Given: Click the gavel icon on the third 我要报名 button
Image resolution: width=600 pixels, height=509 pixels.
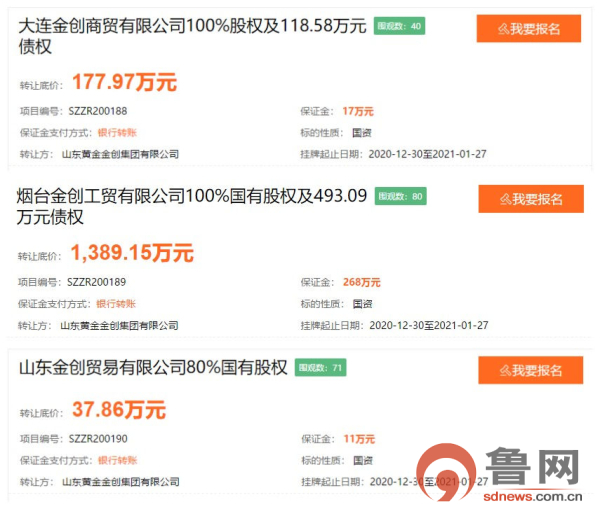Looking at the screenshot, I should tap(505, 370).
